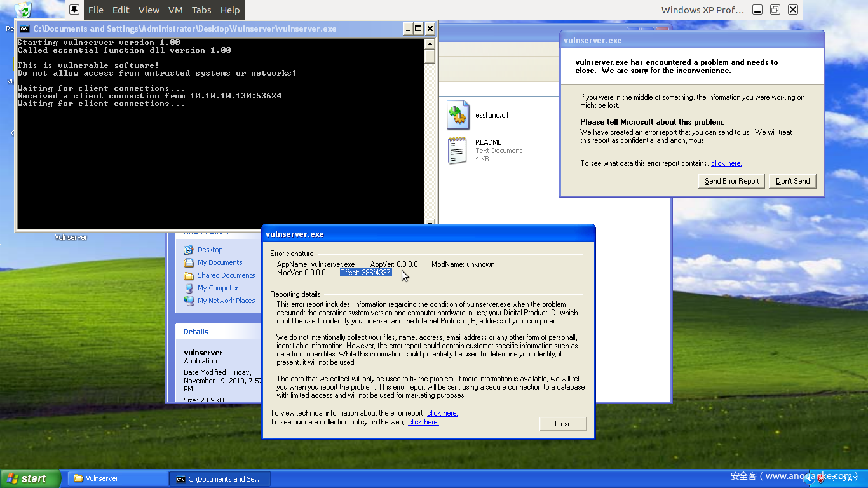
Task: Open My Documents in Other Places
Action: pos(220,262)
